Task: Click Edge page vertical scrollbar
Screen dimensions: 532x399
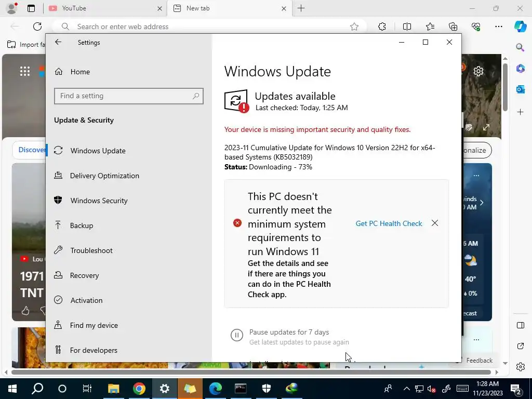Action: (x=505, y=87)
